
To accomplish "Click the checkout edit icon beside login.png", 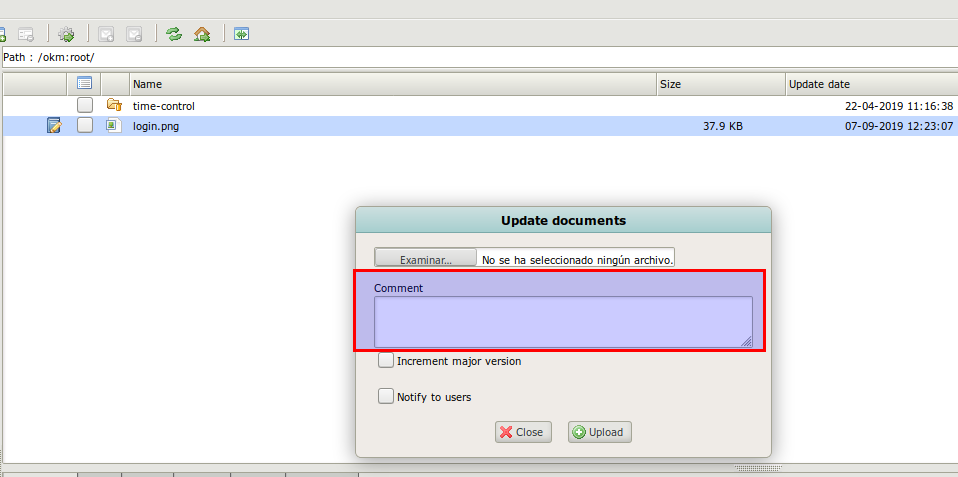I will pos(54,126).
